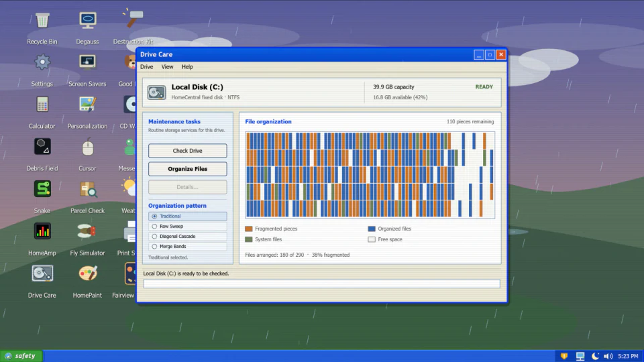Click "Local Disk (C:) is ready to be checked."
644x362 pixels.
tap(186, 274)
